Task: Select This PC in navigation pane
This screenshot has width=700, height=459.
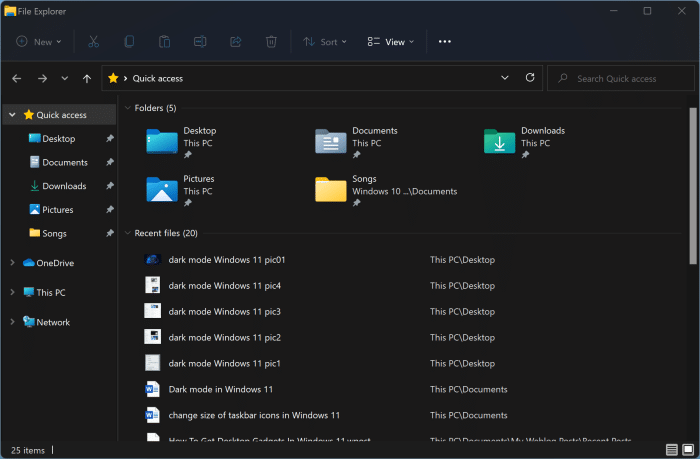Action: (x=50, y=292)
